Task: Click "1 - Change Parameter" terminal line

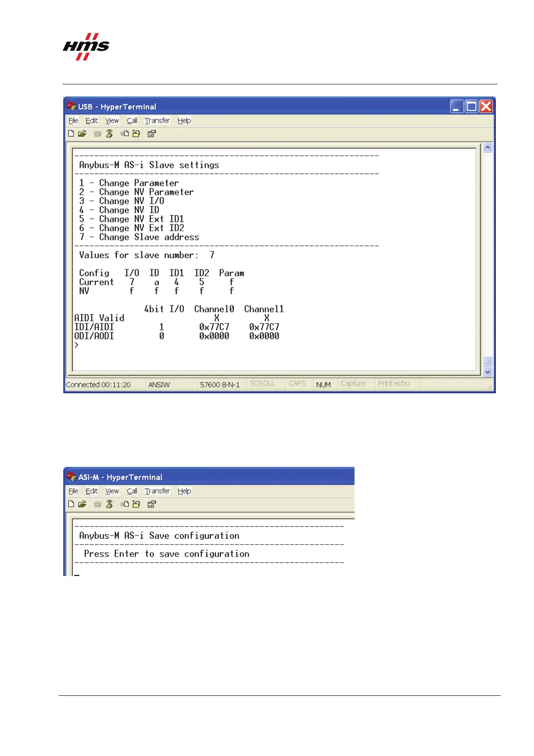Action: (x=129, y=183)
